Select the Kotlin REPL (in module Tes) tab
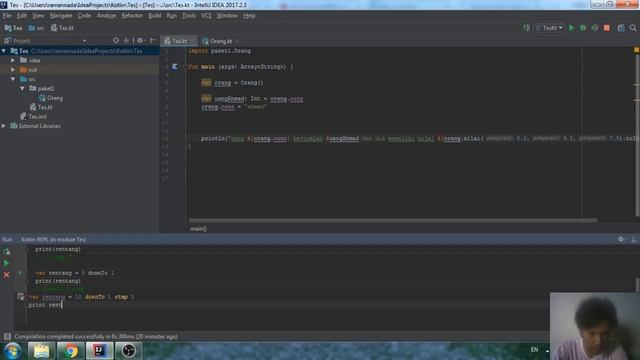Screen dimensions: 640x360 point(53,240)
